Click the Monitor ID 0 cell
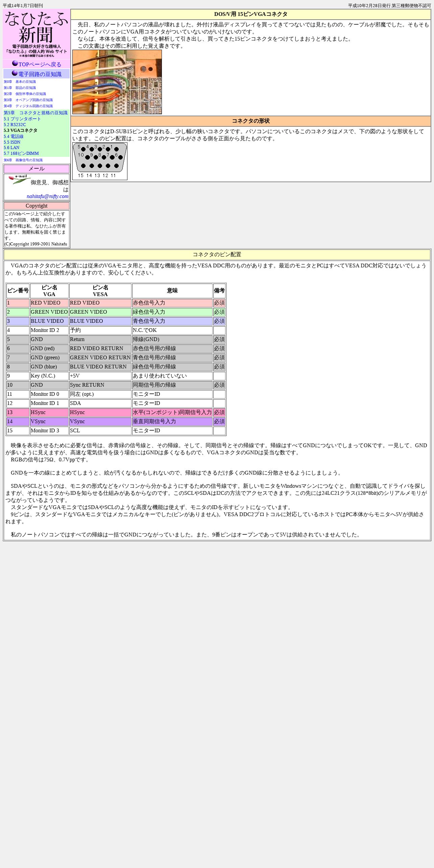This screenshot has height=868, width=434. click(x=49, y=394)
